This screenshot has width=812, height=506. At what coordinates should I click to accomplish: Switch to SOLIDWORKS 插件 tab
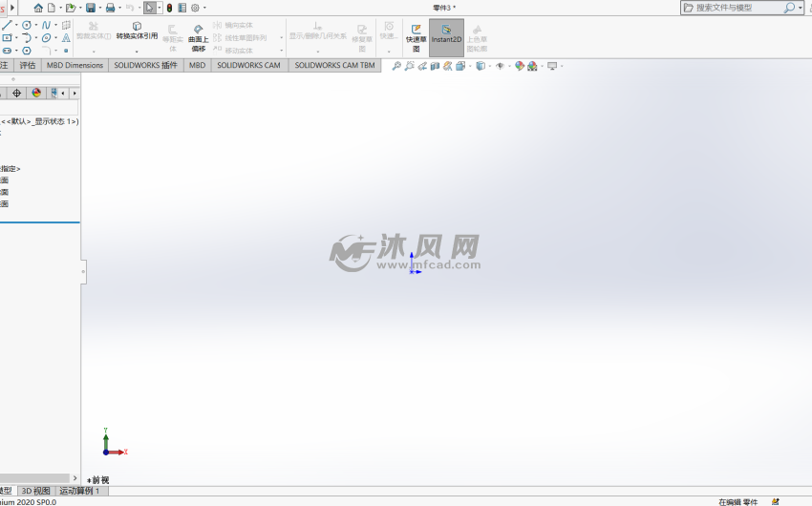pos(145,65)
